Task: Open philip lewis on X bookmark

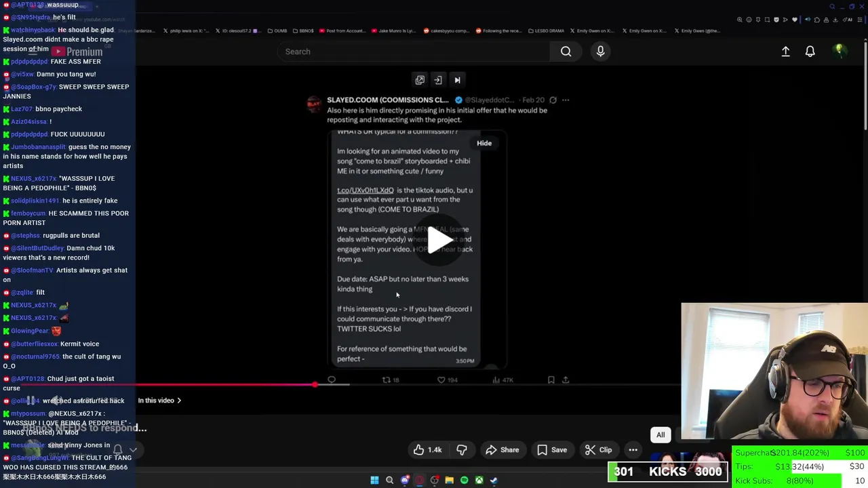Action: (186, 30)
